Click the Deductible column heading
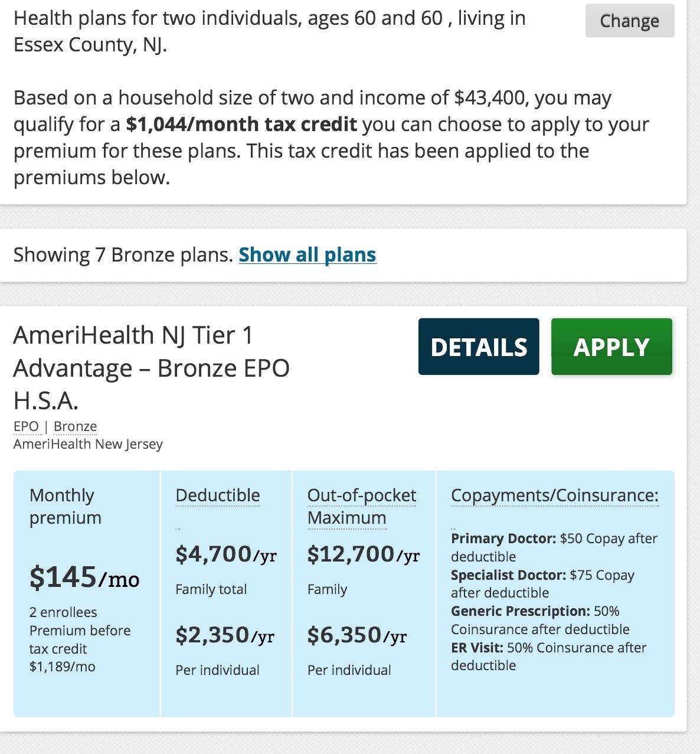 pyautogui.click(x=218, y=495)
